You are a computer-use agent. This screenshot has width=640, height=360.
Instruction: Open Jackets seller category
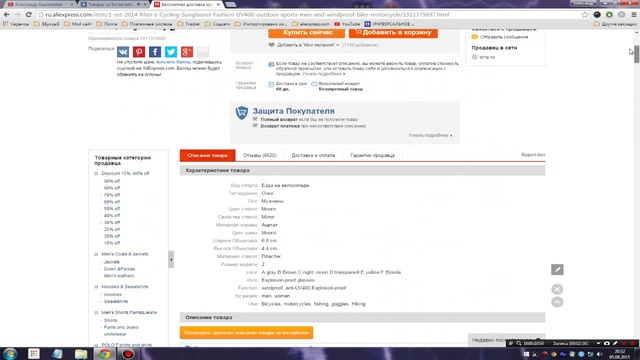pos(111,262)
